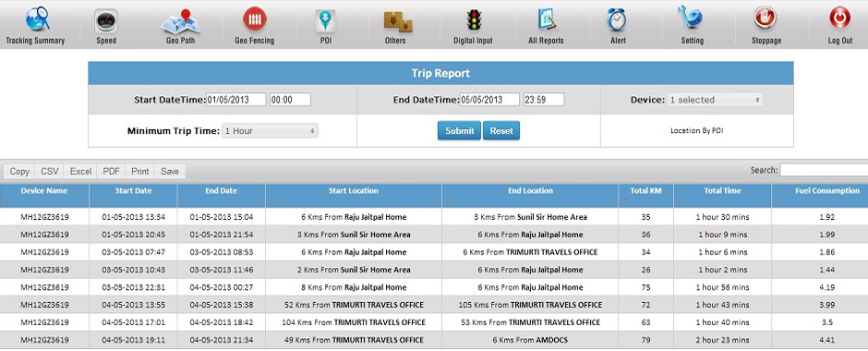Viewport: 868px width, 351px height.
Task: Open the Setting wrench icon
Action: (x=691, y=18)
